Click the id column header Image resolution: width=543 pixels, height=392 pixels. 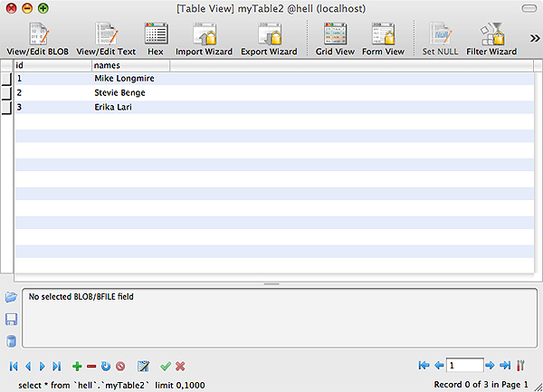[x=53, y=65]
